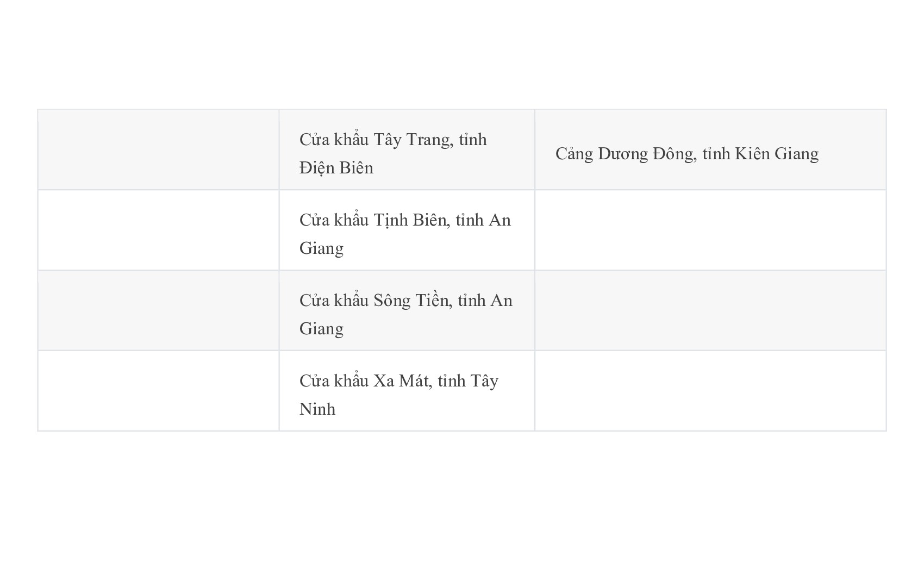Select empty cell right of Cửa khẩu Sông Tiền
The height and width of the screenshot is (574, 924).
pyautogui.click(x=710, y=311)
